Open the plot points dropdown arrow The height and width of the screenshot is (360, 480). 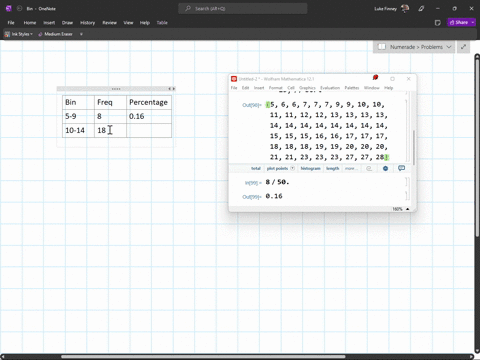point(292,168)
